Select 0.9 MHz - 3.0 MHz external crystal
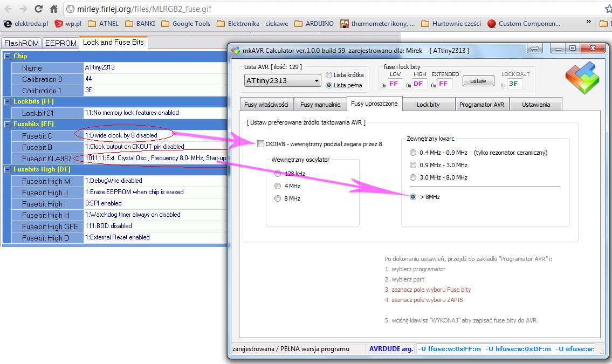 (x=413, y=165)
